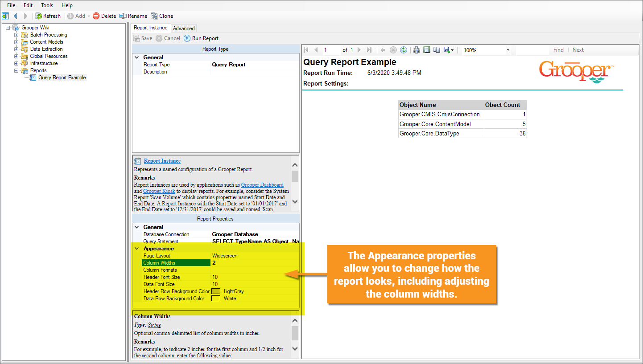The height and width of the screenshot is (364, 643).
Task: Select the Batch Processing folder icon
Action: coord(24,35)
